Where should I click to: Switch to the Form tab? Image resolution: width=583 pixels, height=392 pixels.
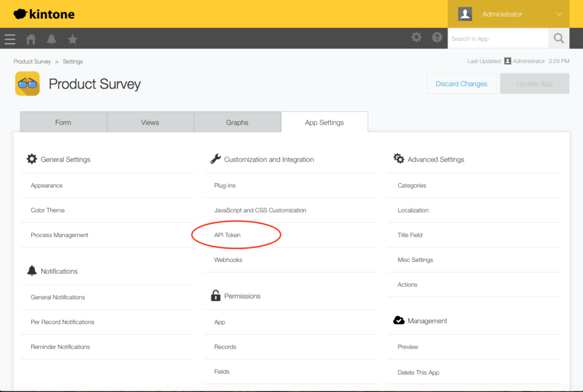click(x=63, y=122)
